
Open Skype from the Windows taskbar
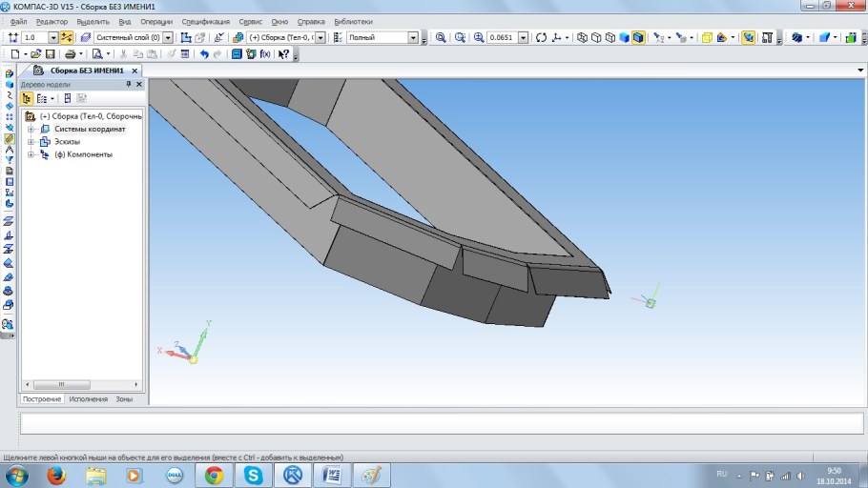click(x=254, y=474)
